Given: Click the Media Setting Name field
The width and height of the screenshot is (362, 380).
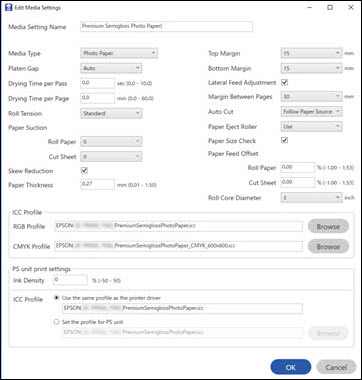Looking at the screenshot, I should click(x=166, y=27).
